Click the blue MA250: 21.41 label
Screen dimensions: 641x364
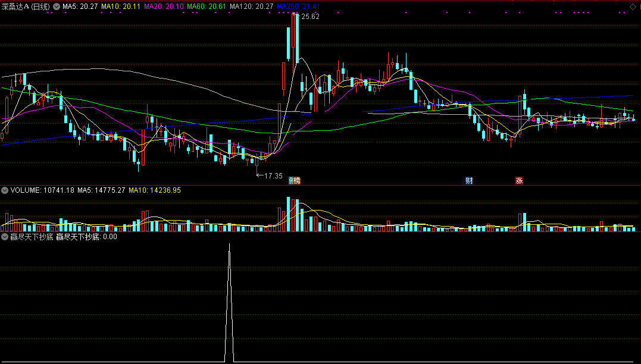[x=298, y=7]
